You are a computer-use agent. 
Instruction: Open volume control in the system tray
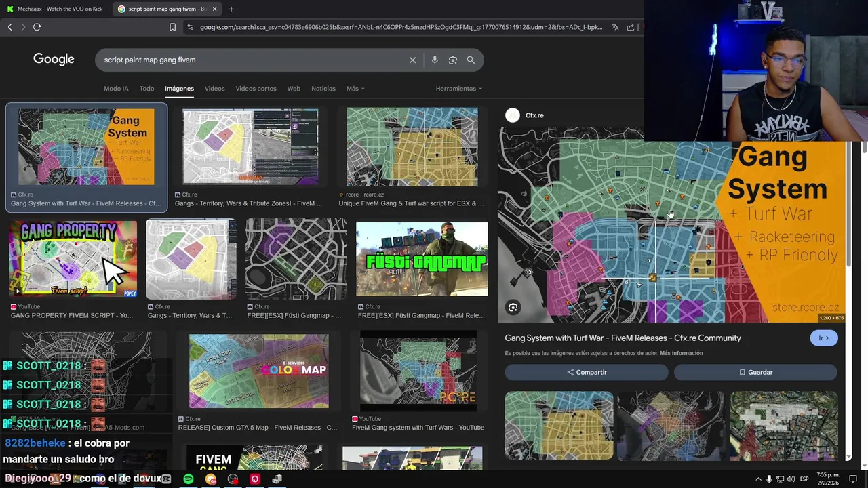[x=792, y=479]
